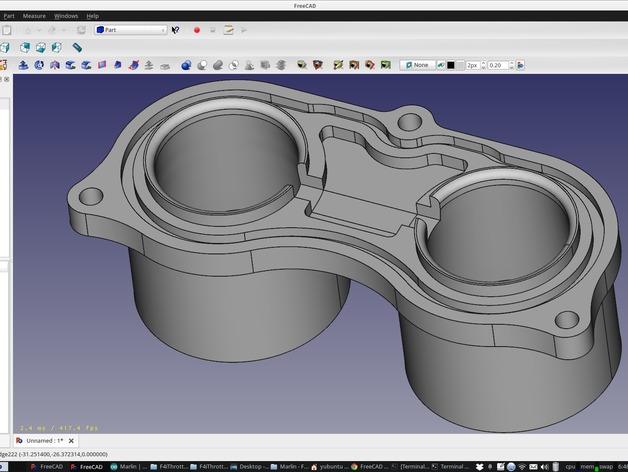Open the Measure menu
Viewport: 628px width, 472px height.
pyautogui.click(x=34, y=16)
